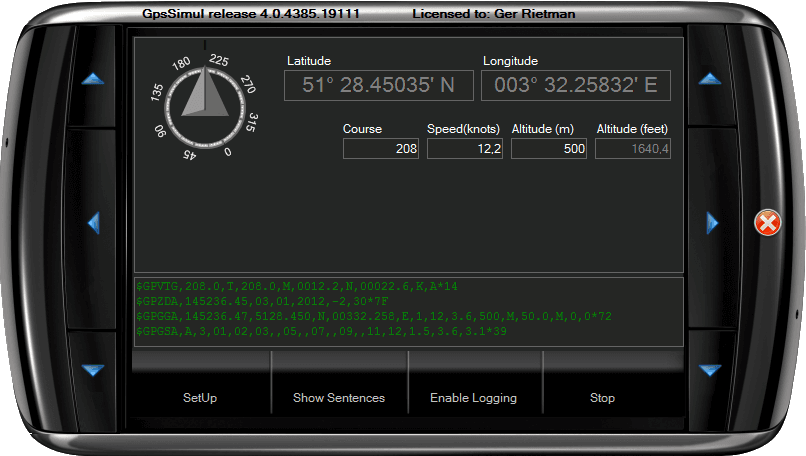Edit the Speed(knots) field showing 12,2
The image size is (806, 456).
465,149
